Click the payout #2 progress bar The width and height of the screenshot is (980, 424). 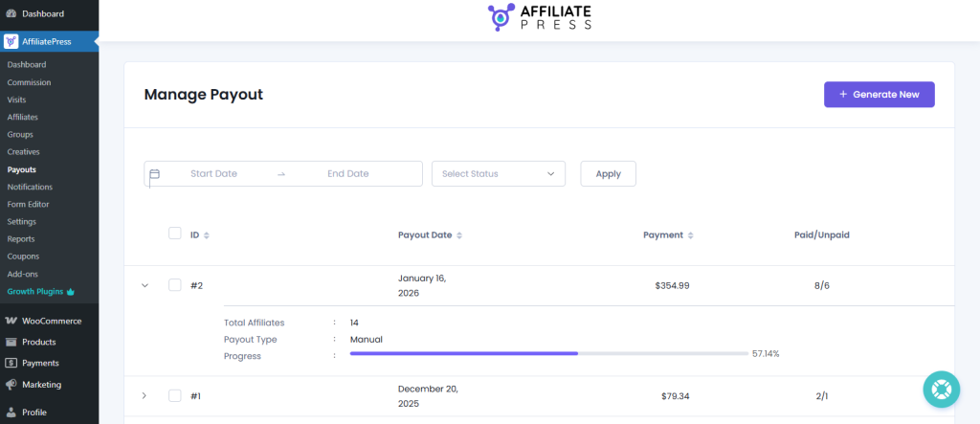pyautogui.click(x=548, y=353)
